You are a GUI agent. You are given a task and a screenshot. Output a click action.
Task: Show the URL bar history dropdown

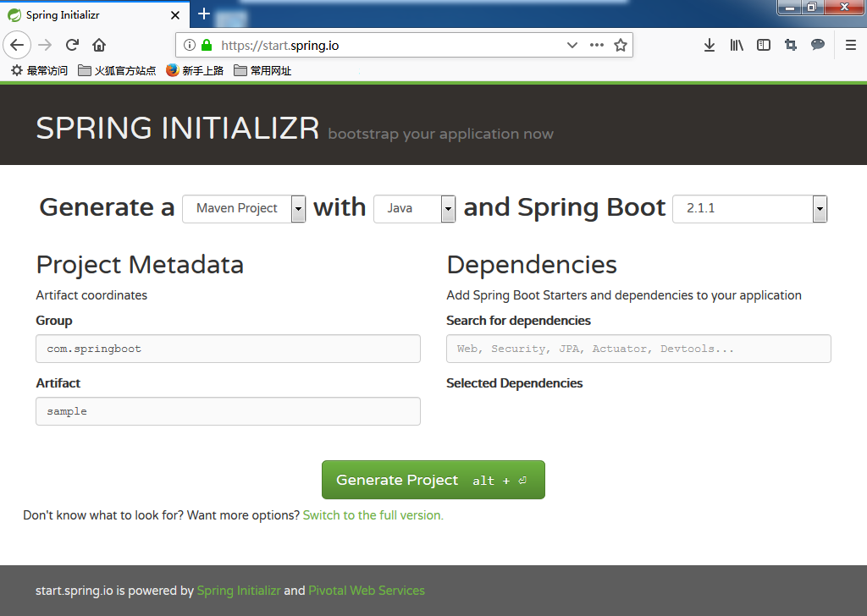[572, 45]
